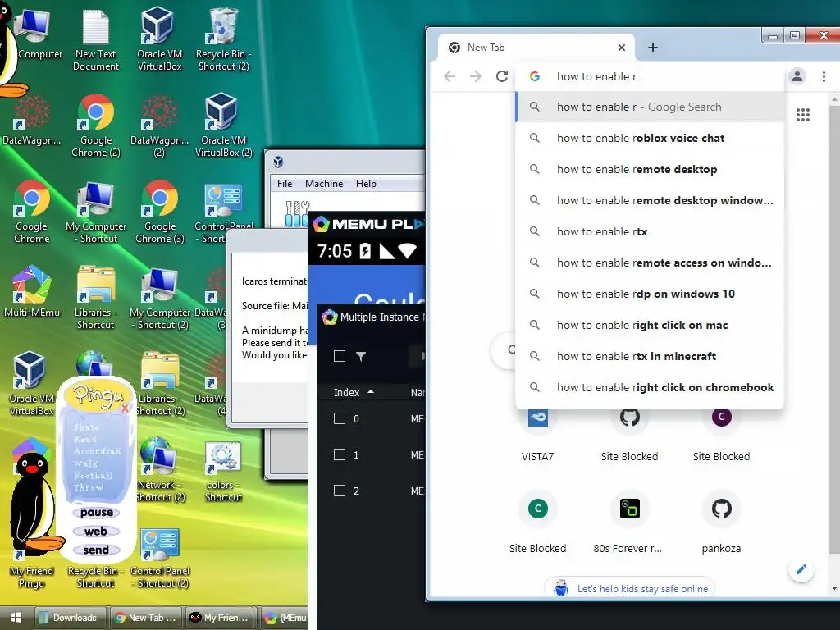Open Libraries - Shortcut desktop icon
Viewport: 840px width, 630px height.
coord(95,297)
